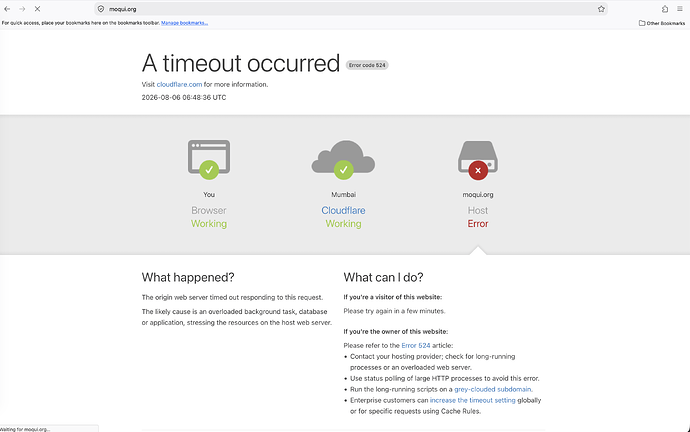Open the Other Bookmarks folder

[x=662, y=23]
